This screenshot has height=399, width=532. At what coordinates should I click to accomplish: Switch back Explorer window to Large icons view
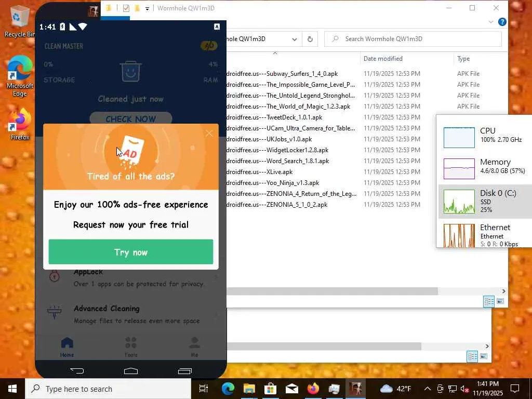coord(484,356)
